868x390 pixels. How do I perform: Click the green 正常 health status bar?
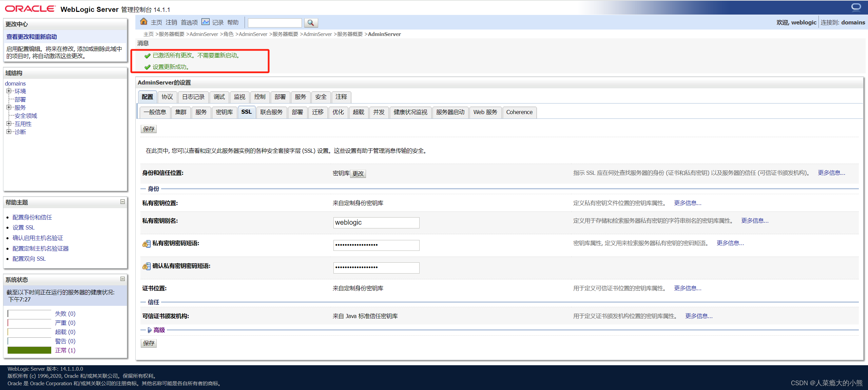click(29, 350)
